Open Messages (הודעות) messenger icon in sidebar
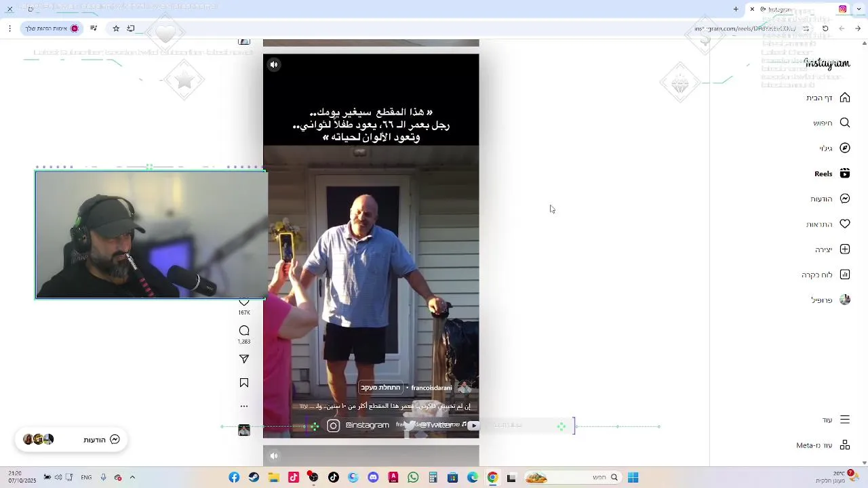The image size is (868, 488). click(845, 199)
